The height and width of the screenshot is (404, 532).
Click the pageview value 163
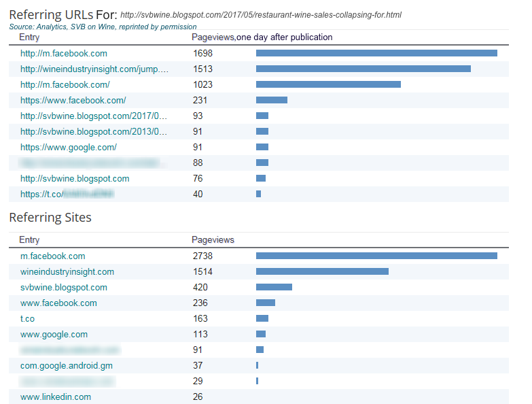click(200, 318)
